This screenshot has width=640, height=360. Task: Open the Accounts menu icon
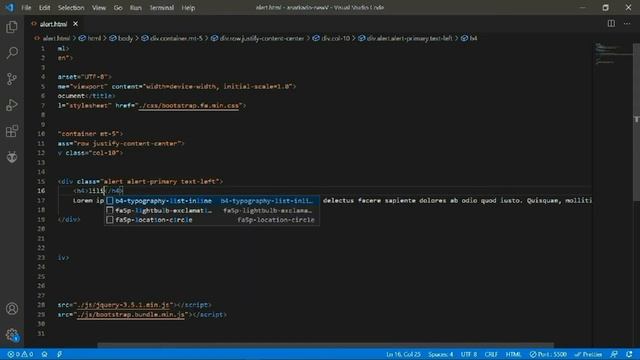[12, 309]
